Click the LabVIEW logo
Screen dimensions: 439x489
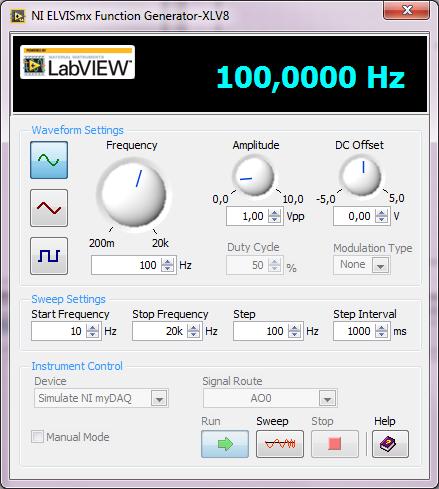[77, 62]
